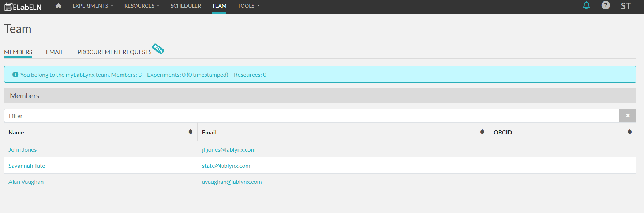Click the avaughan@lablynx.com email link
Screen dimensions: 644x213
[232, 182]
